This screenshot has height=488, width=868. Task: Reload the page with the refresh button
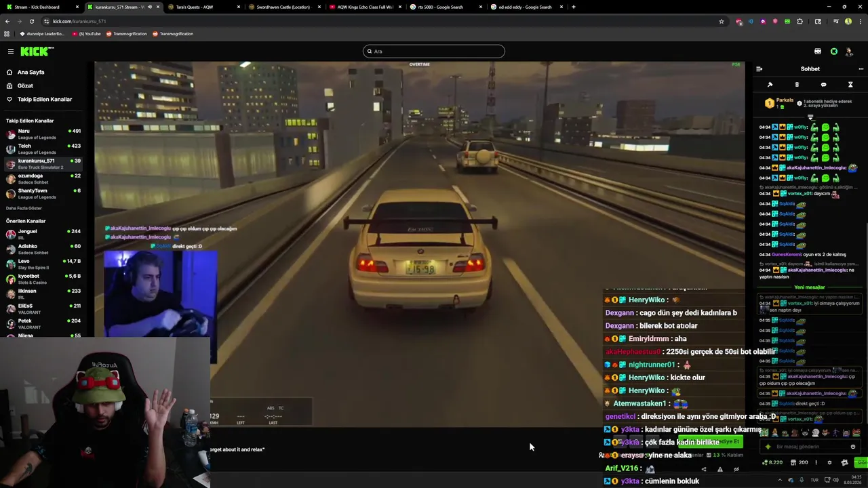pos(31,21)
